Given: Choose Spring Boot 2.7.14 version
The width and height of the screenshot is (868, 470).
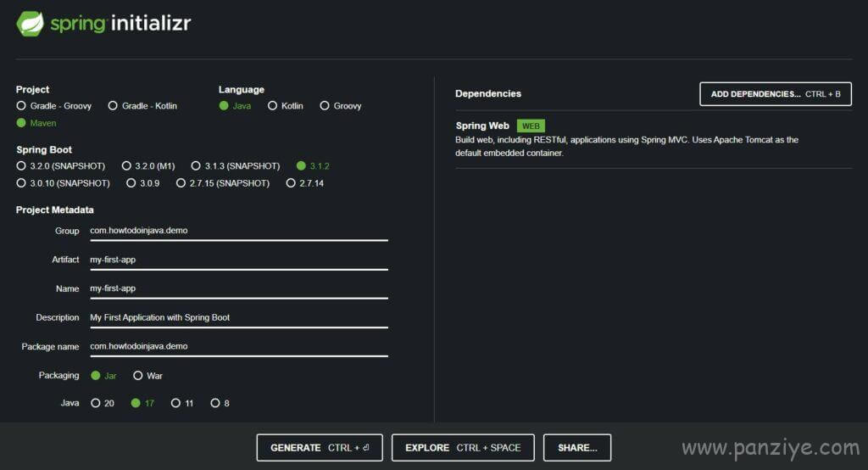Looking at the screenshot, I should 305,183.
